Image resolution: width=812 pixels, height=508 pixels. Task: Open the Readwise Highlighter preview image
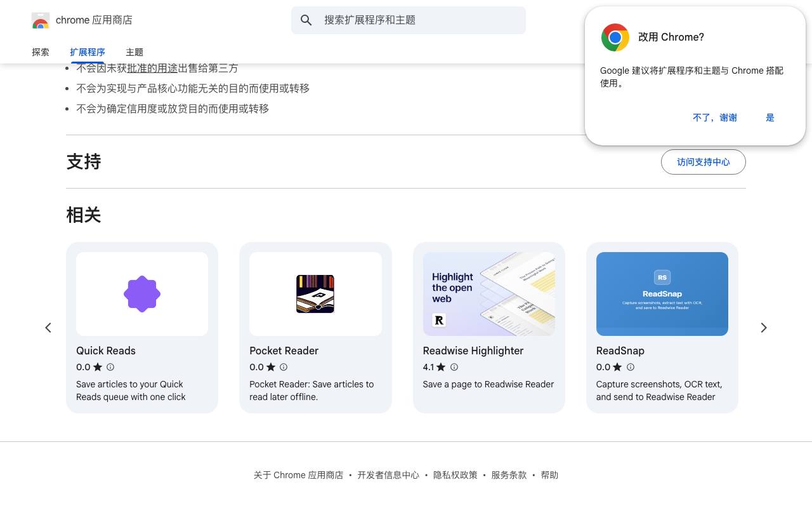[489, 294]
